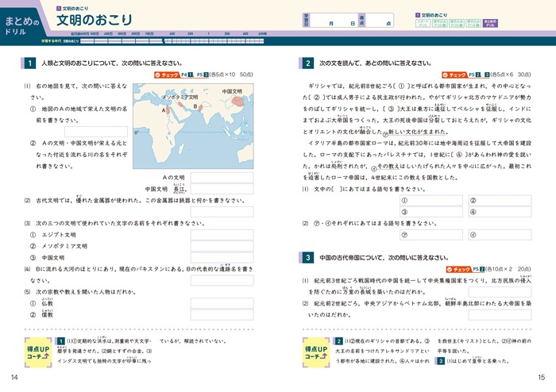The height and width of the screenshot is (392, 556).
Task: Click the answer box for the 金属器 question
Action: point(222,212)
